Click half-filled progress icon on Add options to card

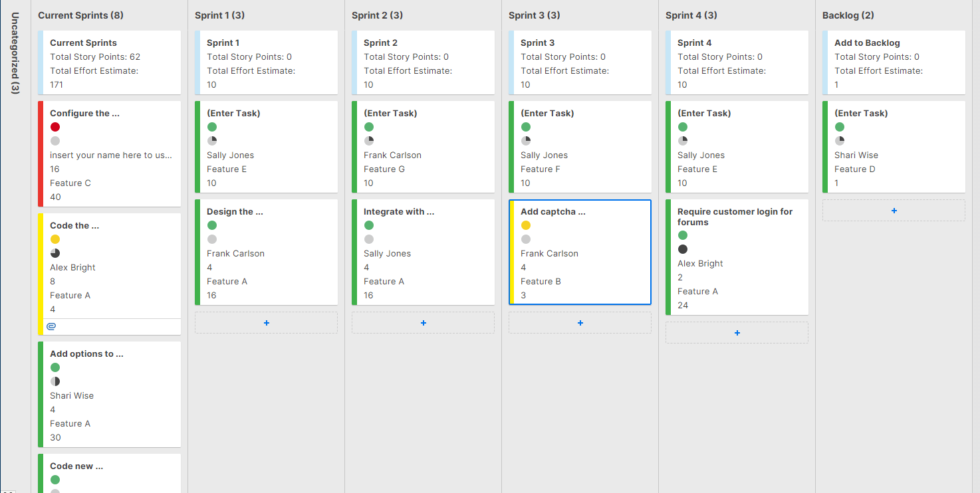tap(55, 381)
